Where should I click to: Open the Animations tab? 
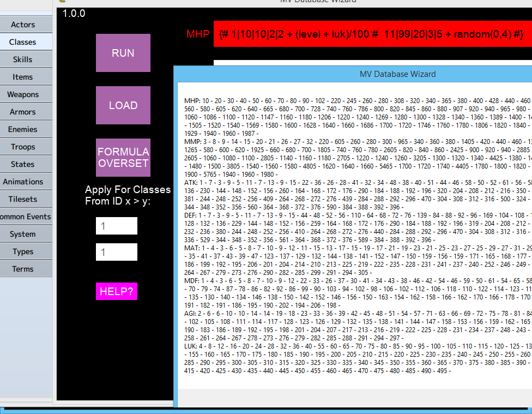(x=22, y=181)
